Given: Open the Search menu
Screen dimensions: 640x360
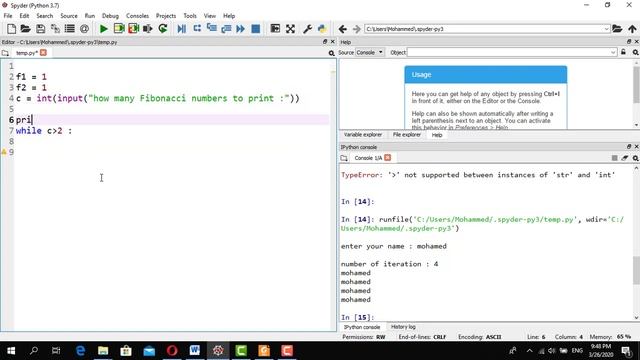Looking at the screenshot, I should (x=44, y=16).
